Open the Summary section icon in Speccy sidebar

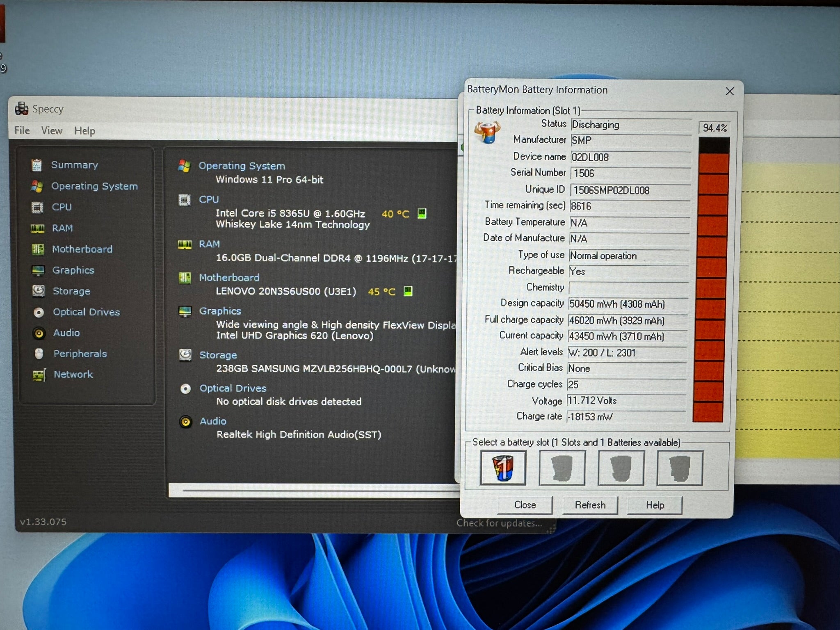coord(37,165)
